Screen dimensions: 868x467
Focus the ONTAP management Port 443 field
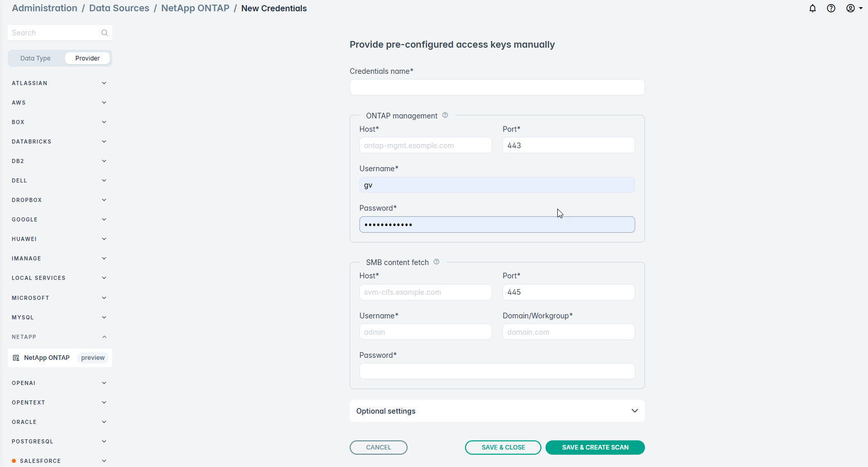(569, 145)
